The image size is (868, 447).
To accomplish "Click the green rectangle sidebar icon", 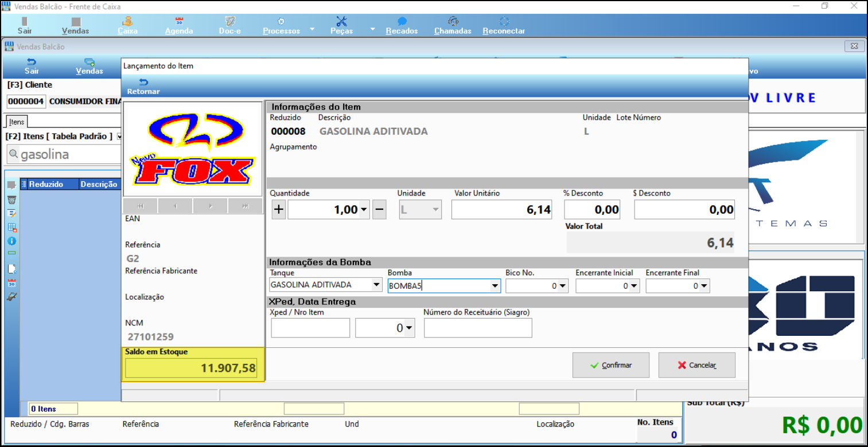I will (x=11, y=253).
